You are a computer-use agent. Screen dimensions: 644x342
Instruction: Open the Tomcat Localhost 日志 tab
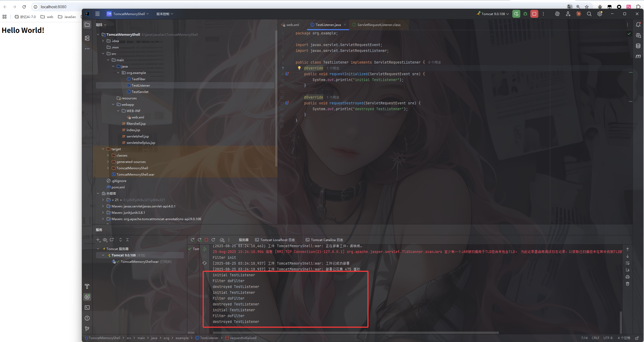point(275,240)
